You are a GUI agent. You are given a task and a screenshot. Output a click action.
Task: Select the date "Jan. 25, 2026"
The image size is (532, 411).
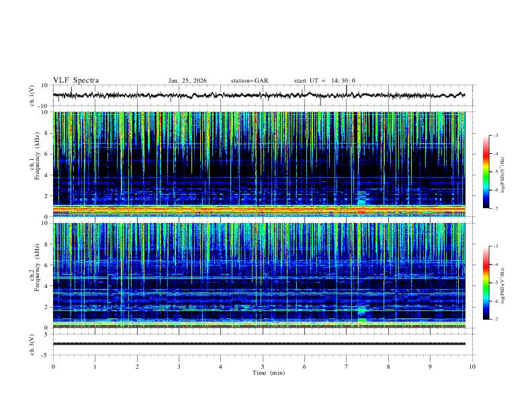tap(187, 81)
